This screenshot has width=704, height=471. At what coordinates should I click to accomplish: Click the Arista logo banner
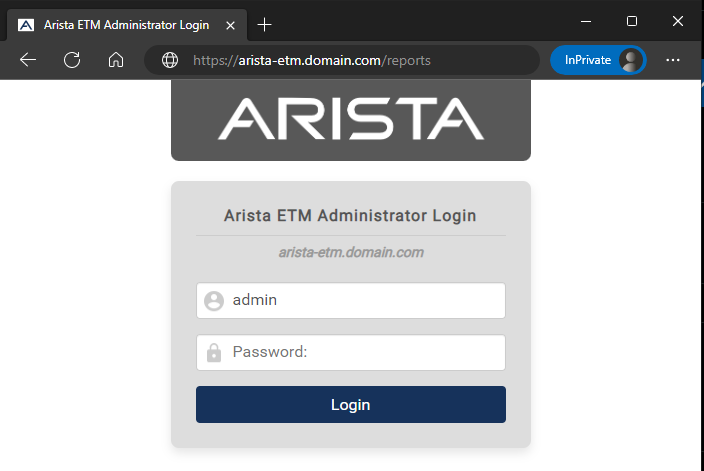point(351,120)
